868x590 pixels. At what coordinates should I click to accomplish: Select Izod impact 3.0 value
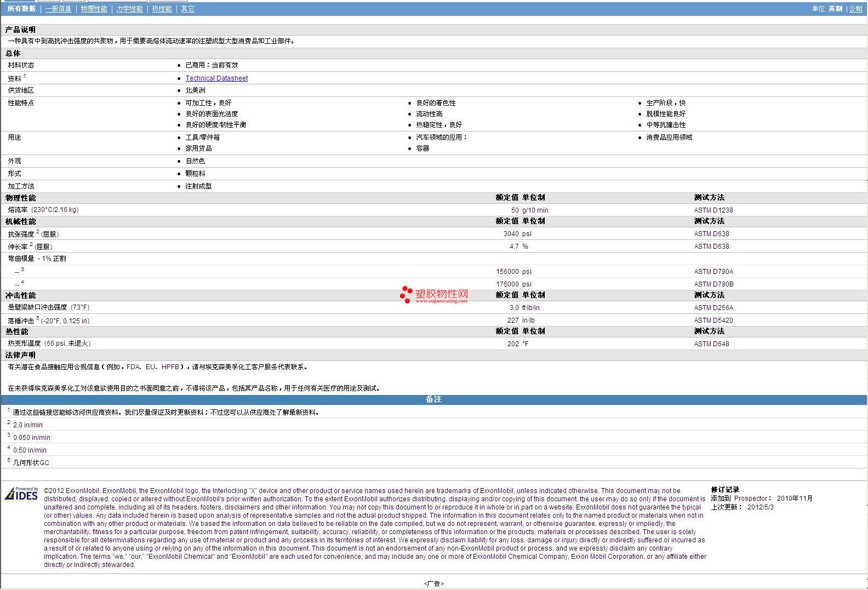tap(514, 308)
